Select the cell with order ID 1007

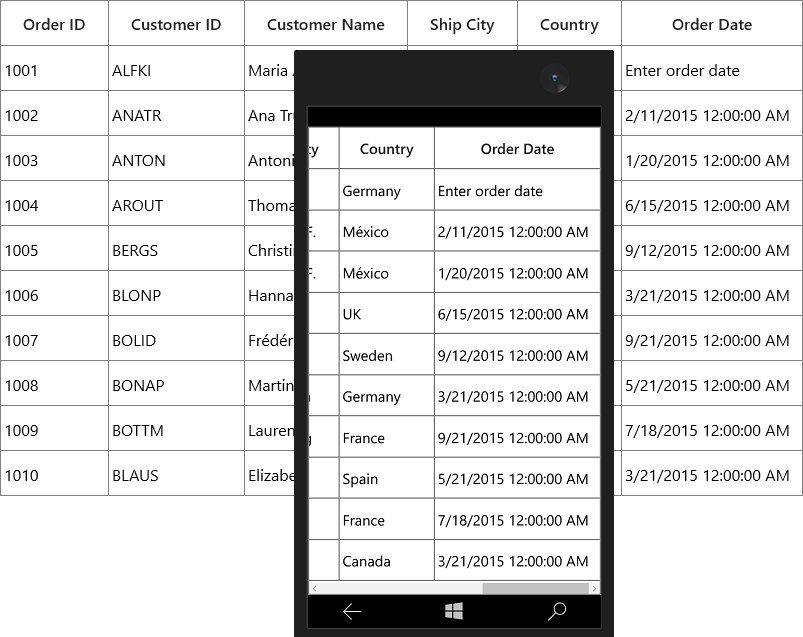[x=54, y=338]
